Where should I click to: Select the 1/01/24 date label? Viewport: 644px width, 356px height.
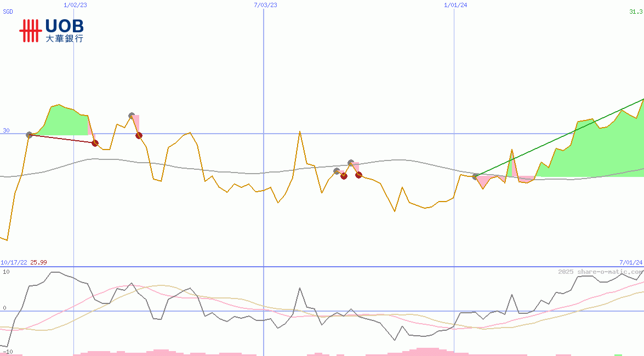(455, 5)
